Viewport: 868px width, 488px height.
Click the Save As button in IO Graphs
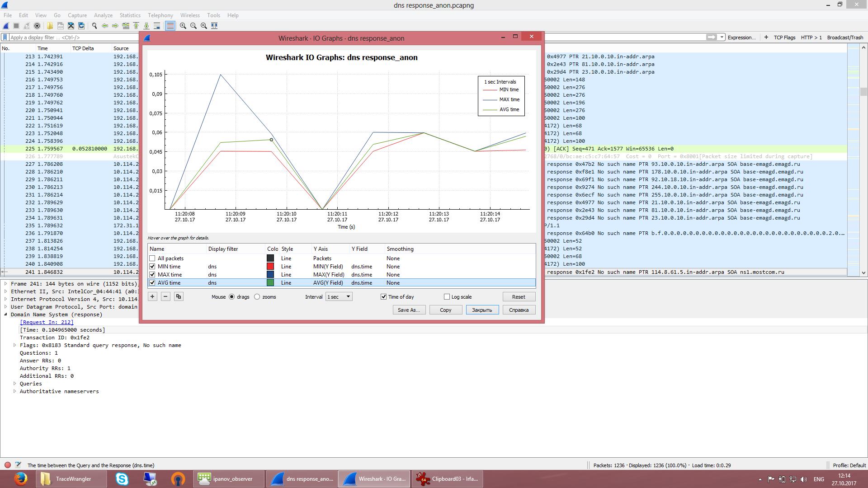409,310
